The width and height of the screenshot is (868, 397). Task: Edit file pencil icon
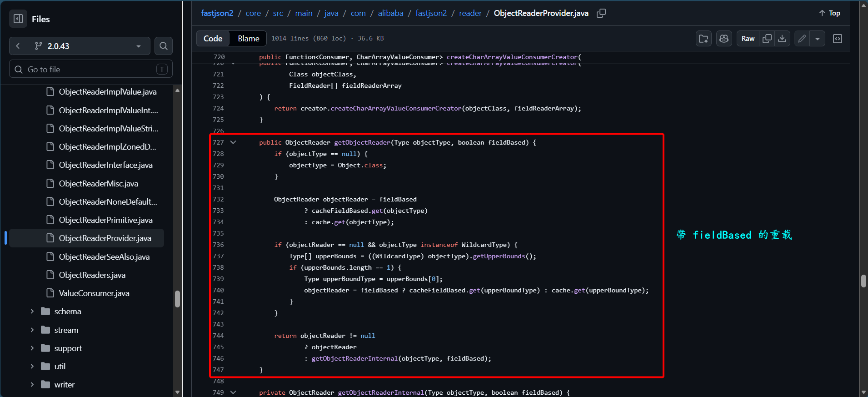click(802, 39)
